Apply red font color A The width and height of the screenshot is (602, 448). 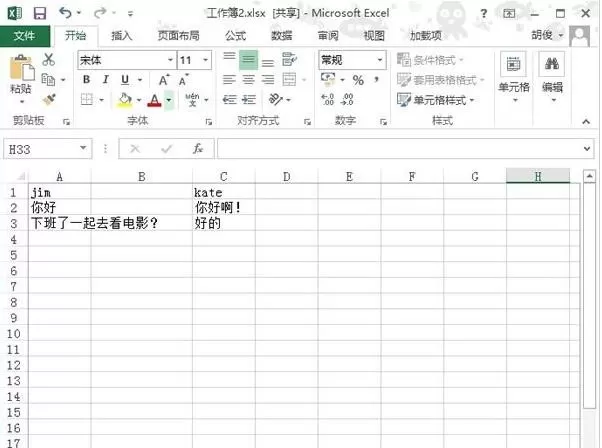(154, 100)
